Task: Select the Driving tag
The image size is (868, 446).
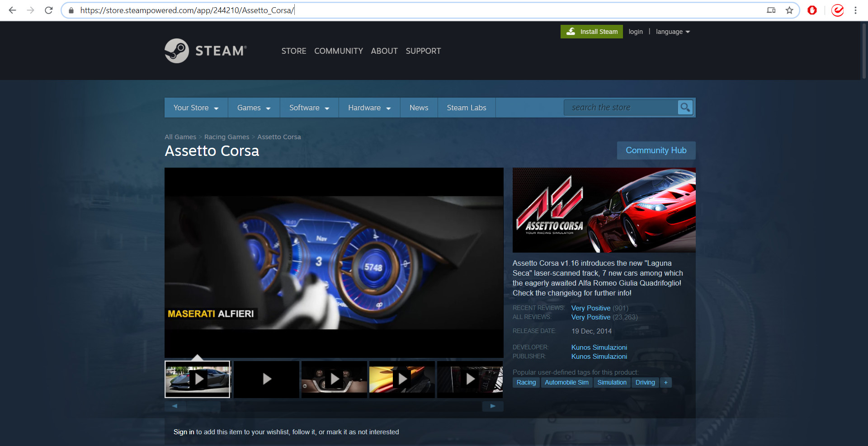Action: (x=645, y=382)
